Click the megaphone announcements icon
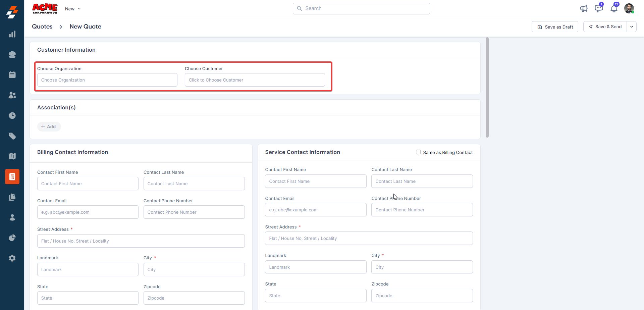Screen dimensions: 644x310 (584, 9)
